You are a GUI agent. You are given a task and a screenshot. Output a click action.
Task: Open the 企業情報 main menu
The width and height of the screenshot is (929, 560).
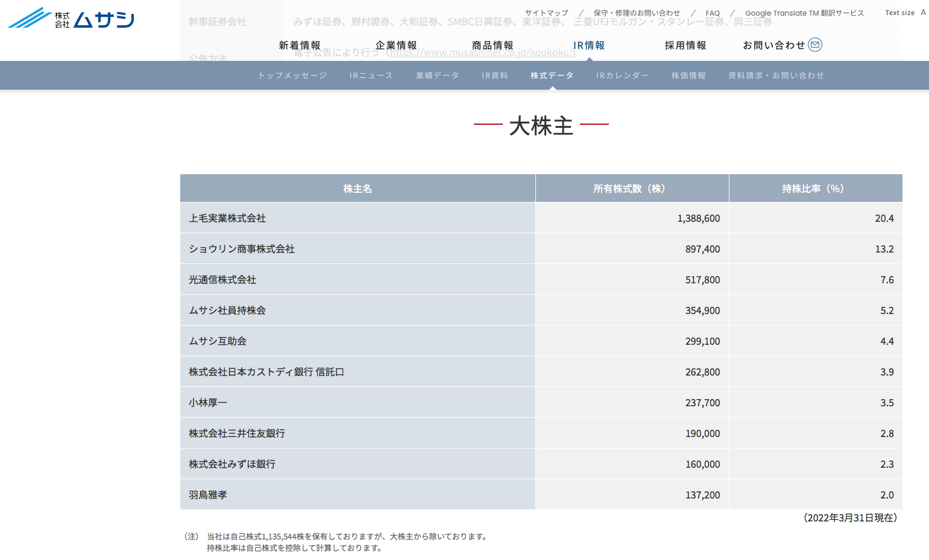396,45
